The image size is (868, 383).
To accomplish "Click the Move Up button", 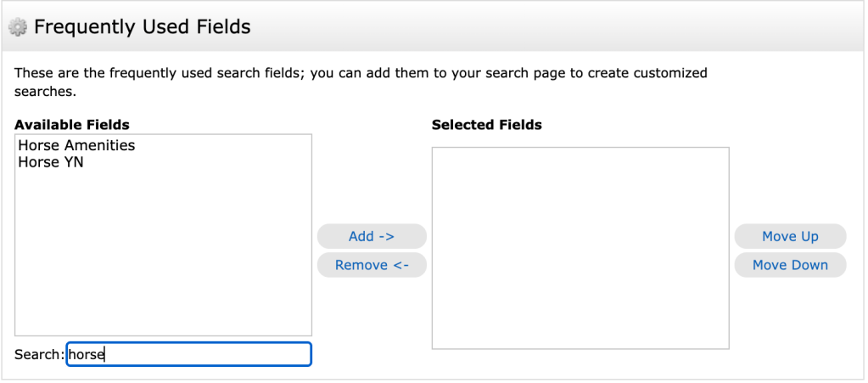I will [790, 236].
